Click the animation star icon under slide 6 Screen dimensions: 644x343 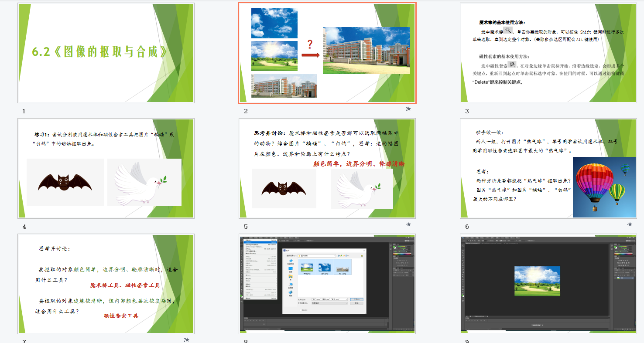click(x=629, y=224)
